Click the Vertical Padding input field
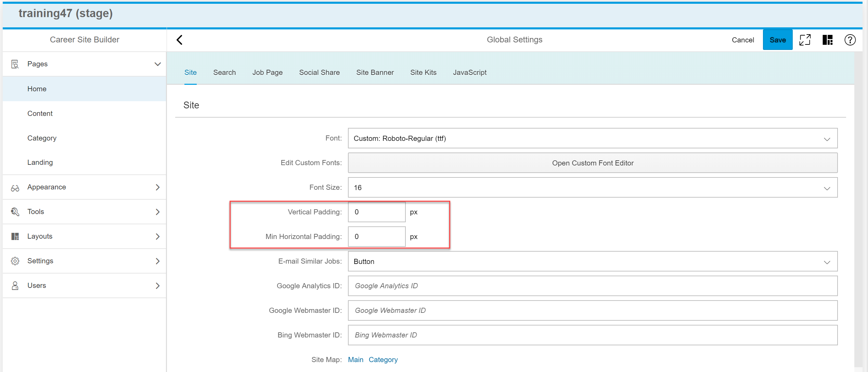Screen dimensions: 868x372 click(x=377, y=212)
